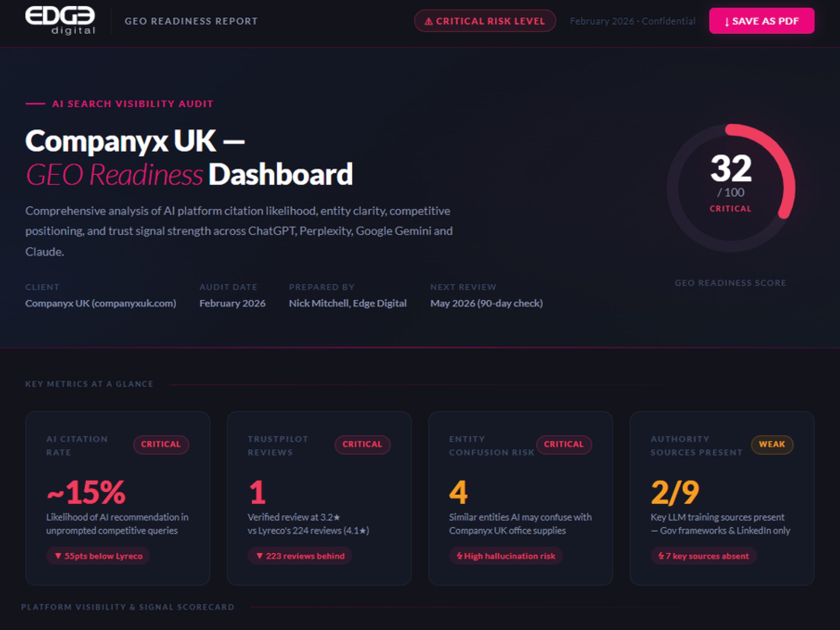Viewport: 840px width, 630px height.
Task: Click the 55pts below Lyreco pill
Action: [x=98, y=556]
